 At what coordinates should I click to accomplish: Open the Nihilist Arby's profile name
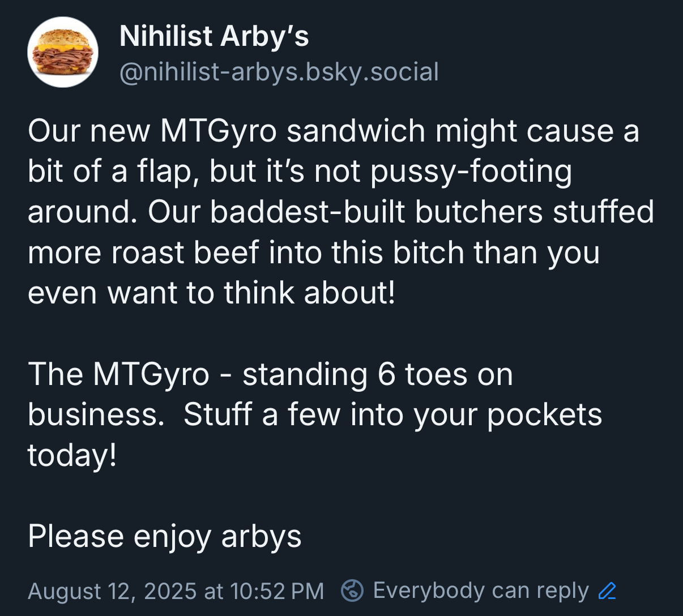tap(214, 36)
